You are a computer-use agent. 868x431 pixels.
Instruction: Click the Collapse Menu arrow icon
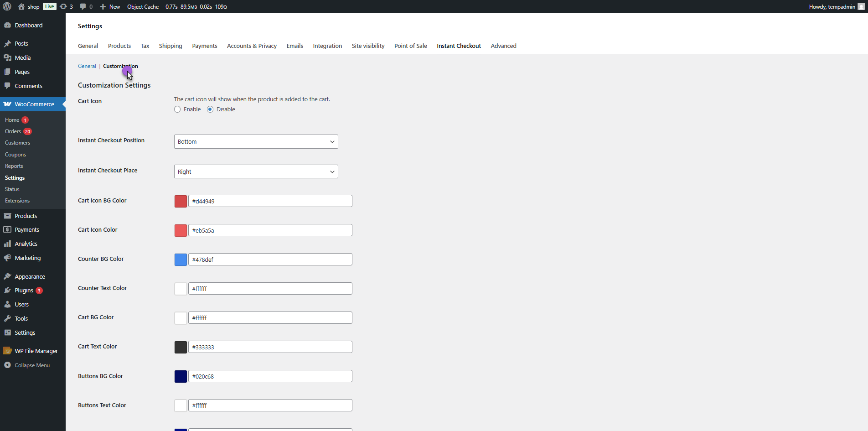click(x=7, y=365)
